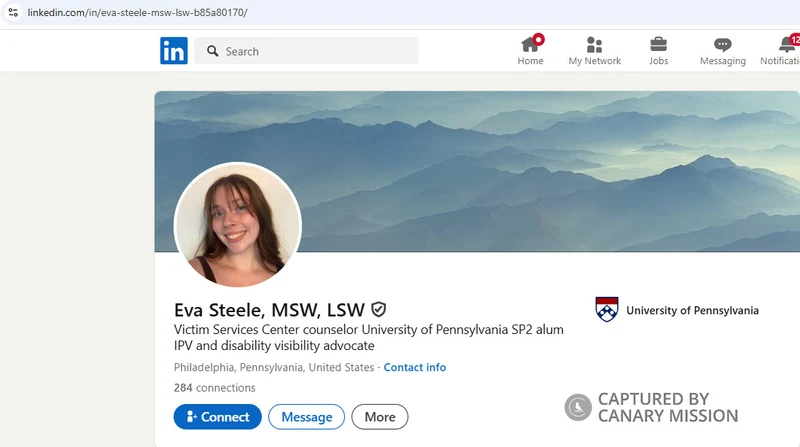Click the verification shield badge icon
800x447 pixels.
(x=379, y=309)
